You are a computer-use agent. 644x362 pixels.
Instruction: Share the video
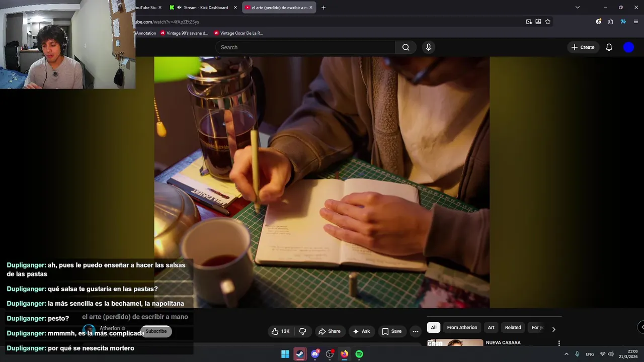[x=330, y=331]
